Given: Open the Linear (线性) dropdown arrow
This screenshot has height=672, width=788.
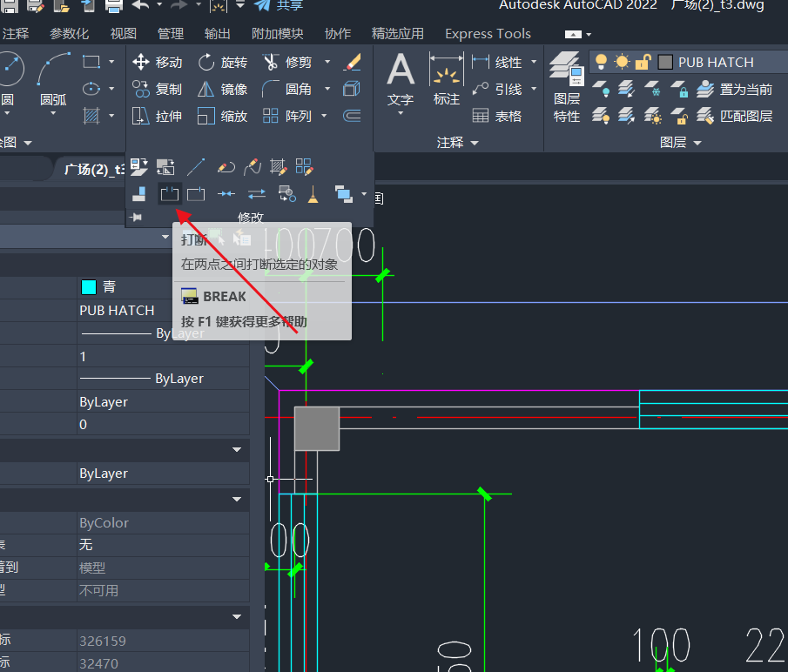Looking at the screenshot, I should coord(534,62).
